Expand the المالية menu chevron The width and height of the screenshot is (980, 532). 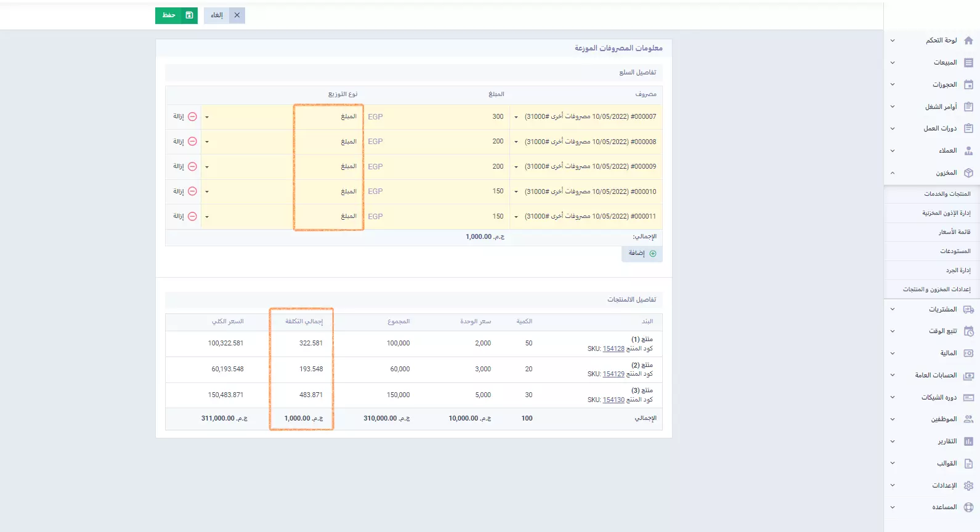pyautogui.click(x=893, y=353)
